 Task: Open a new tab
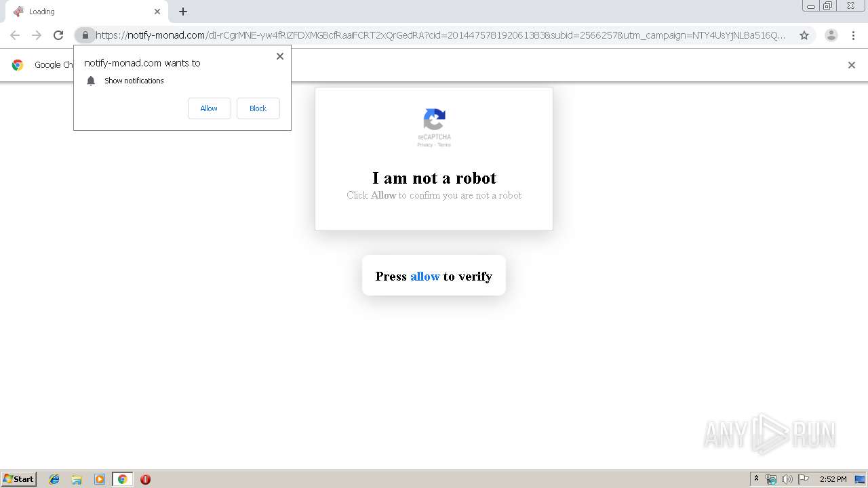(x=183, y=12)
